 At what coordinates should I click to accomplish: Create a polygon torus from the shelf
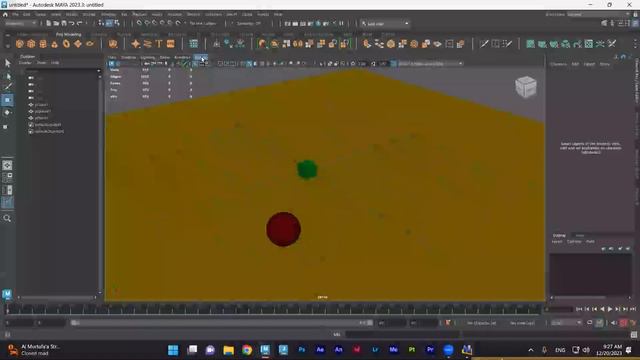tap(66, 44)
